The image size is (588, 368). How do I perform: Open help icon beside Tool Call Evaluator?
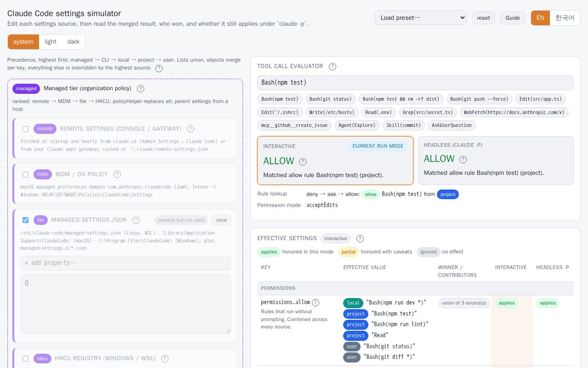(x=333, y=66)
